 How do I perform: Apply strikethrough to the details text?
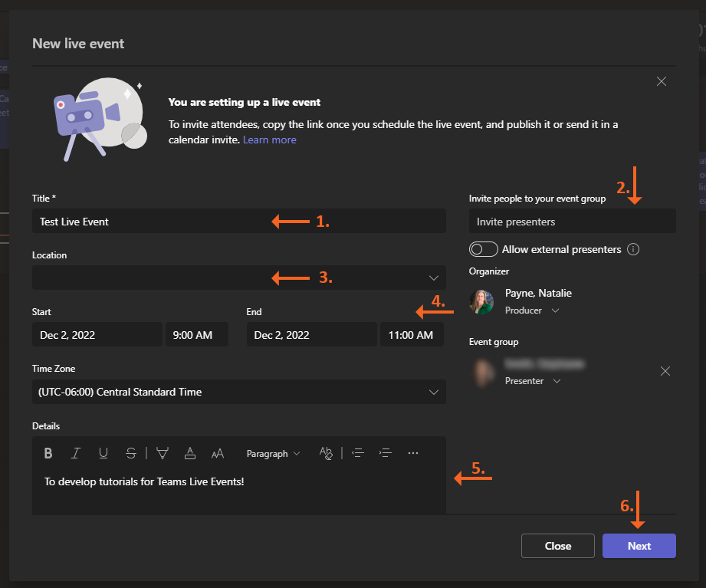pos(131,453)
